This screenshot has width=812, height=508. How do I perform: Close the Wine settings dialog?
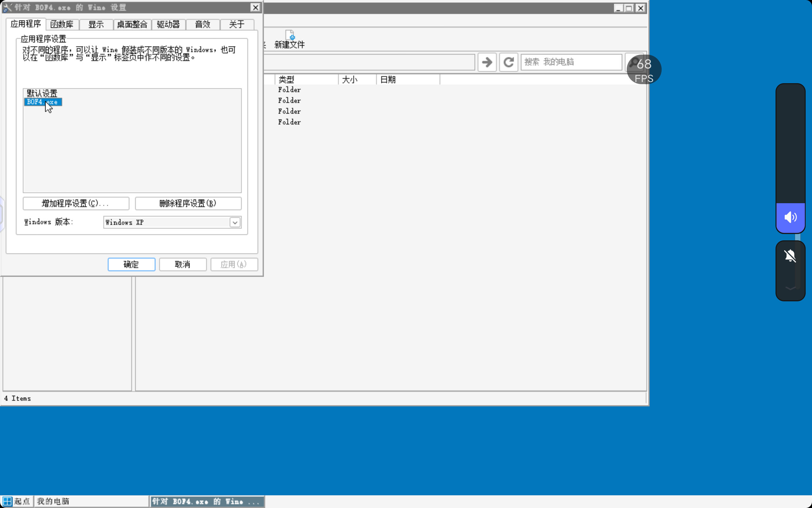coord(255,7)
